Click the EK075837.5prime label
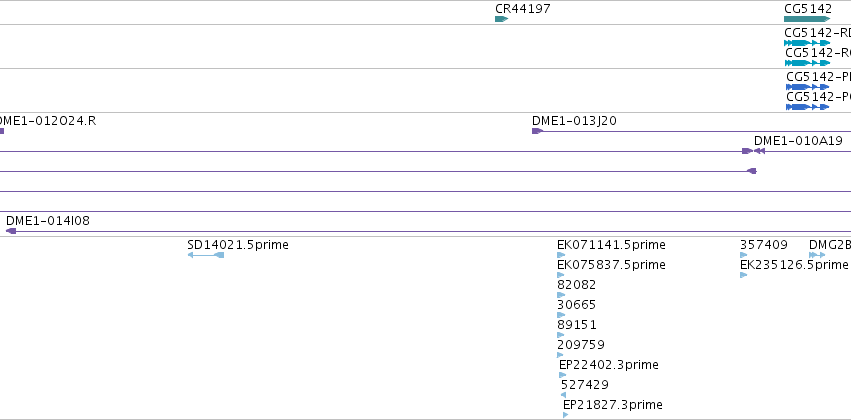This screenshot has width=851, height=420. click(x=611, y=265)
